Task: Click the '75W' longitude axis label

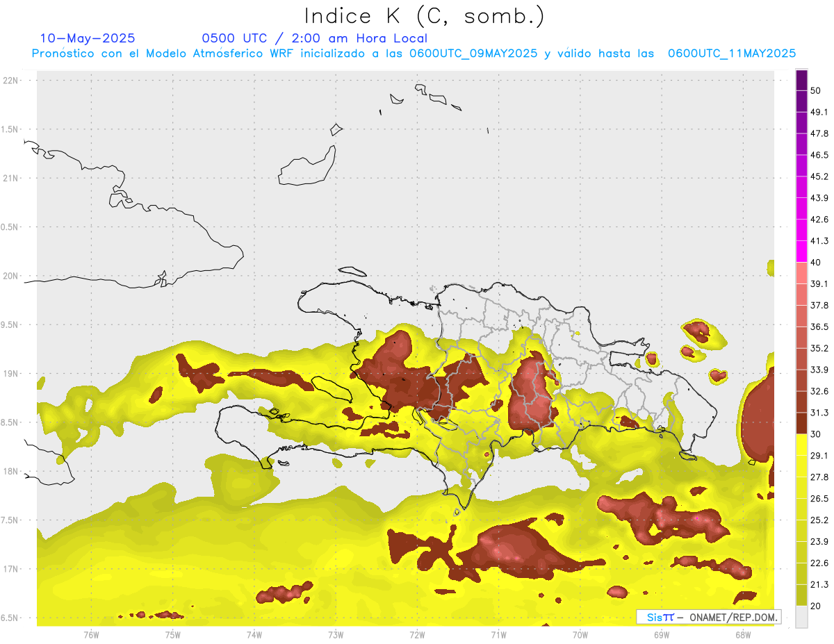Action: pyautogui.click(x=173, y=635)
